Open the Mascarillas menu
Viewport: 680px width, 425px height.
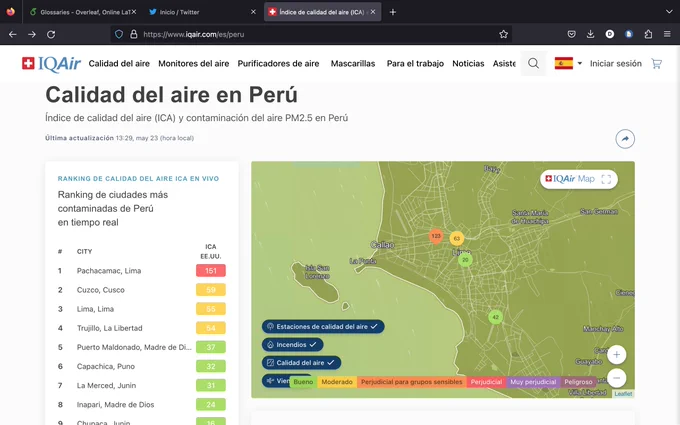coord(353,64)
